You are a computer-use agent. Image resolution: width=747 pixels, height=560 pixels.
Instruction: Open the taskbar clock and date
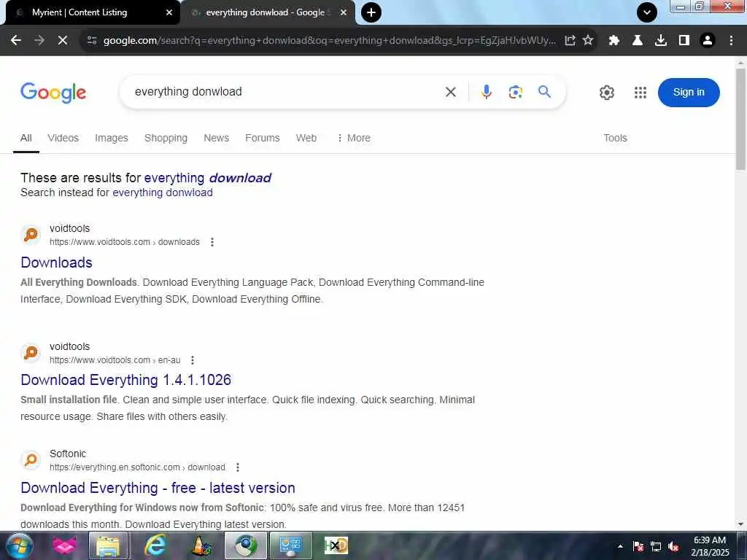710,546
